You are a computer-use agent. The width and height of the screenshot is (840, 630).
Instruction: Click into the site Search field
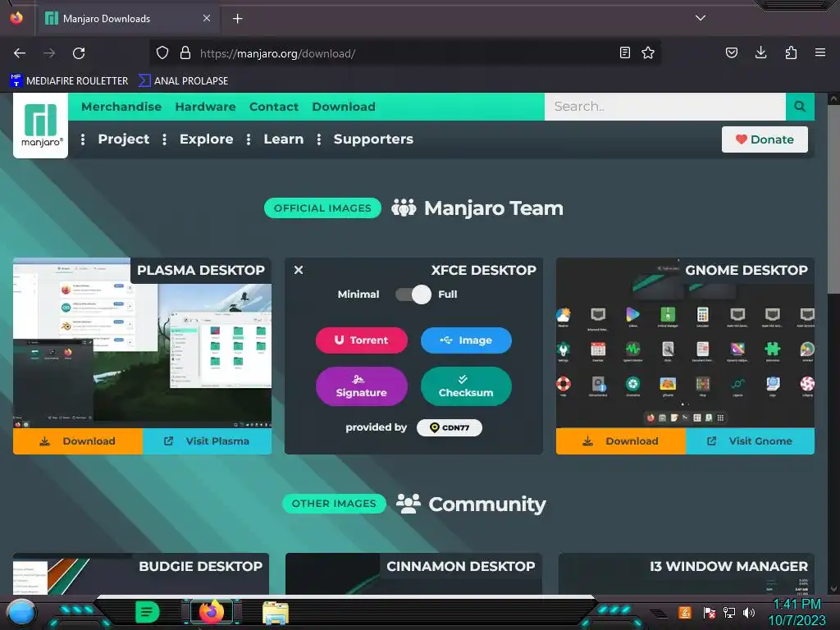664,106
